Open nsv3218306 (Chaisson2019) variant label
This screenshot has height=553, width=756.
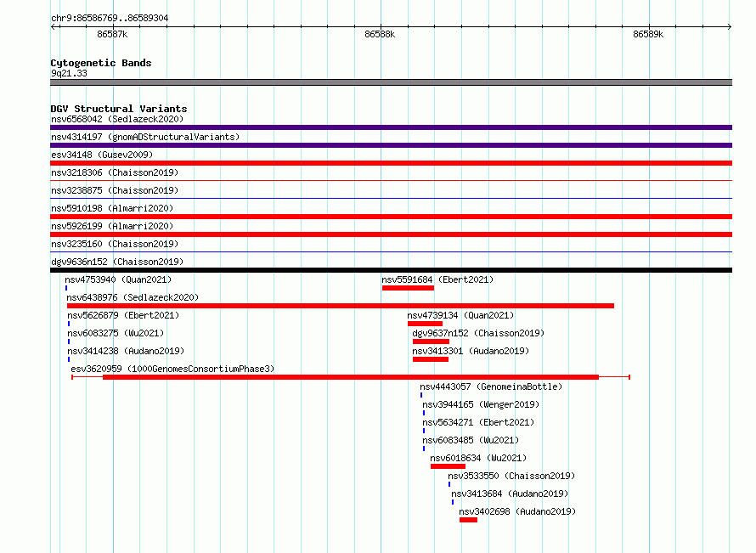115,172
